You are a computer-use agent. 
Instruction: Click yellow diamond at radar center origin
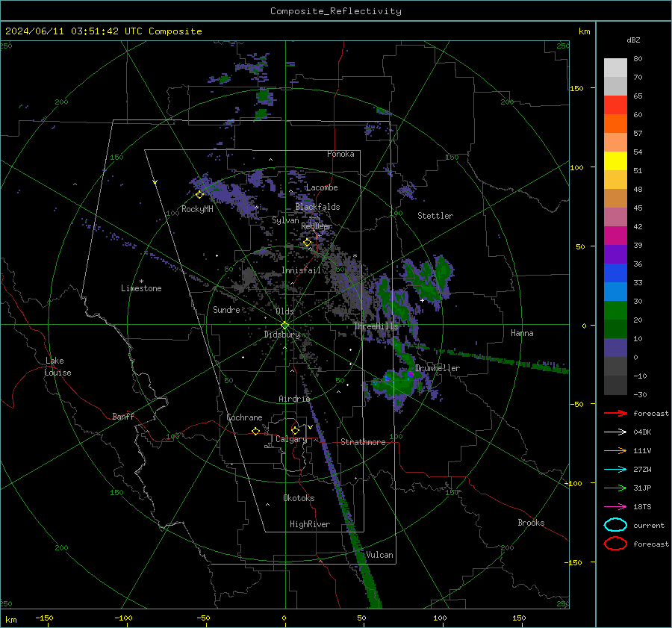[284, 326]
